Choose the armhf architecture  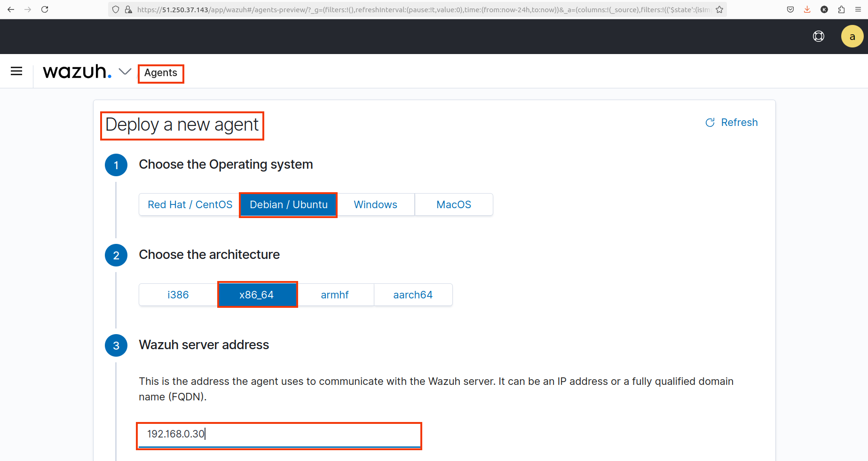pos(335,295)
